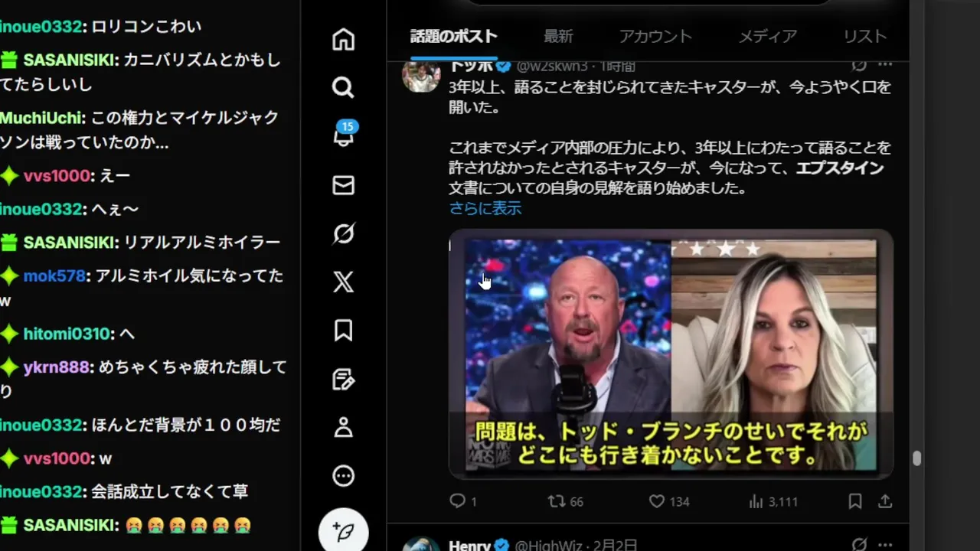Switch to the 最新 tab
Viewport: 980px width, 551px height.
click(x=558, y=36)
